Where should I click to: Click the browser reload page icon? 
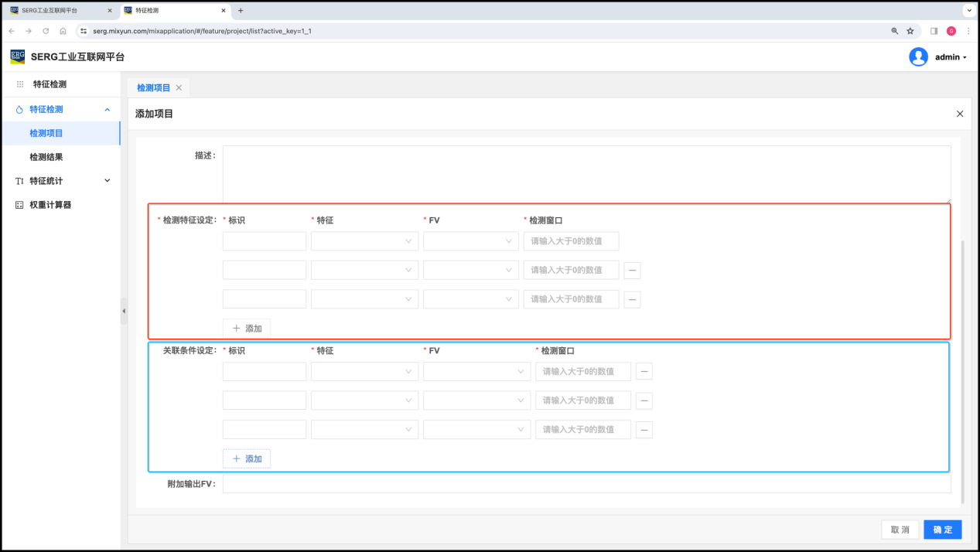(46, 31)
